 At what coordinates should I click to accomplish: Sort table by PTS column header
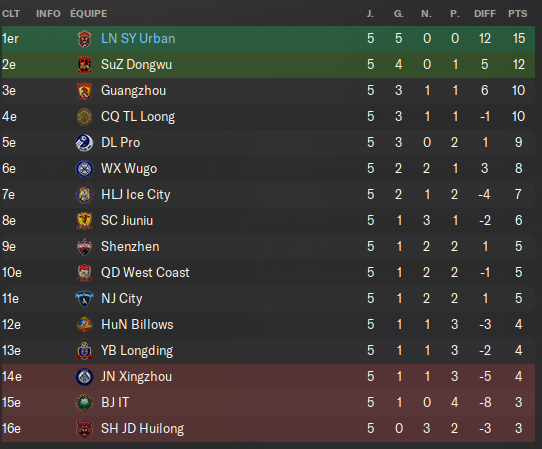point(517,14)
